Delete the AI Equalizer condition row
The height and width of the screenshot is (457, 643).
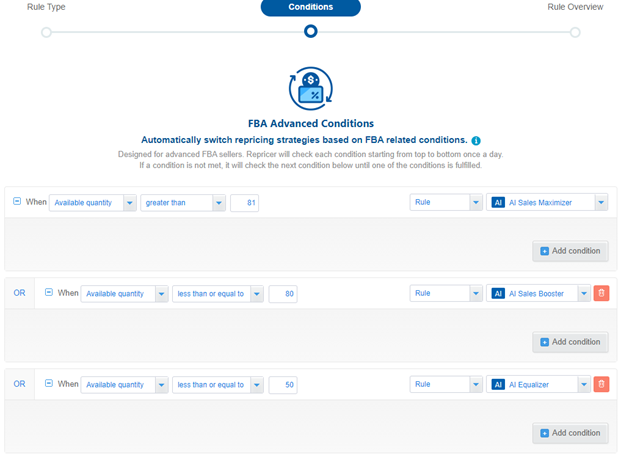point(601,384)
